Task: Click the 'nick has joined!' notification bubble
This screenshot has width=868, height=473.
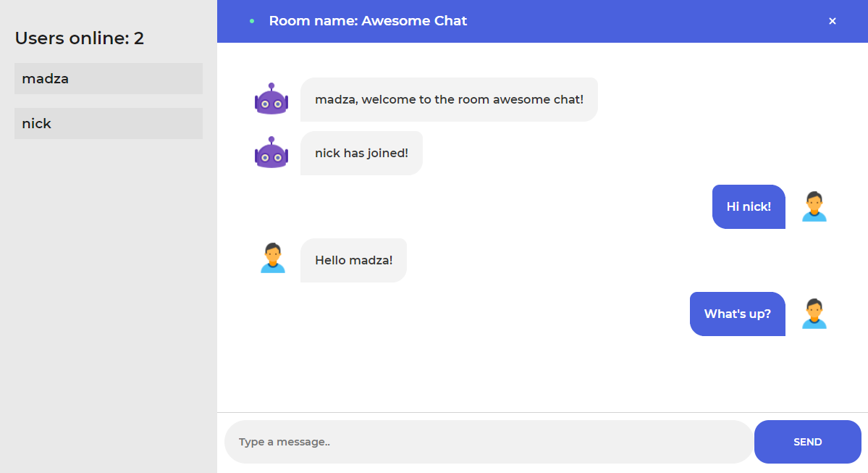Action: click(361, 153)
